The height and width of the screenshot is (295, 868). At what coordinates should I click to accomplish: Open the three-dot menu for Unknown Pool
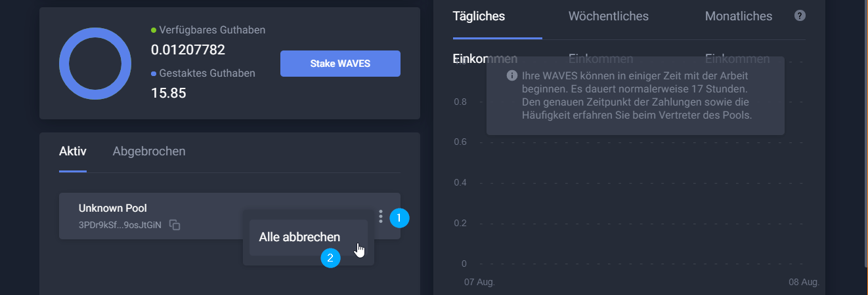point(381,216)
